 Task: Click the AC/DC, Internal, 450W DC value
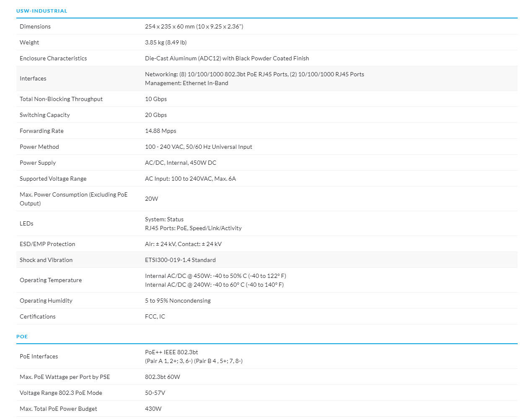click(181, 163)
